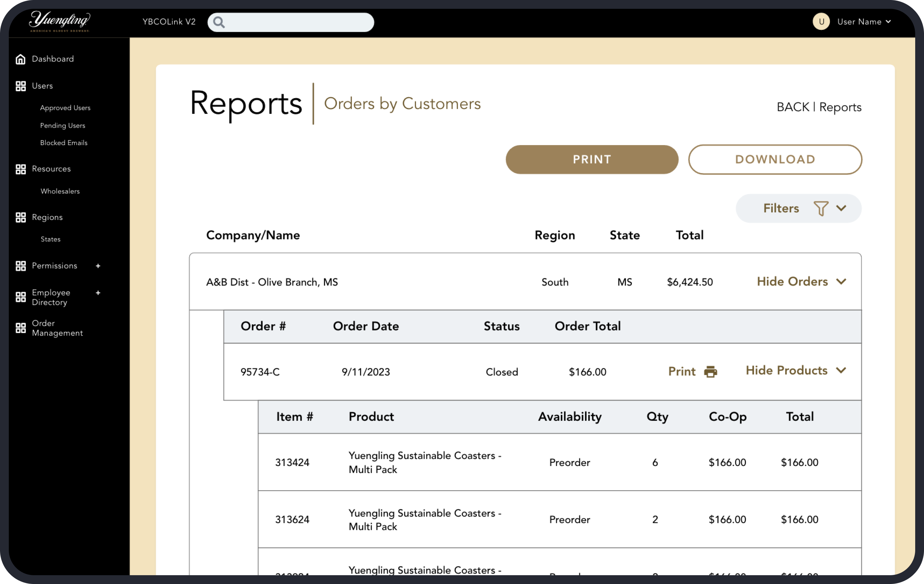The width and height of the screenshot is (924, 584).
Task: Click the Company/Name column header
Action: tap(253, 235)
